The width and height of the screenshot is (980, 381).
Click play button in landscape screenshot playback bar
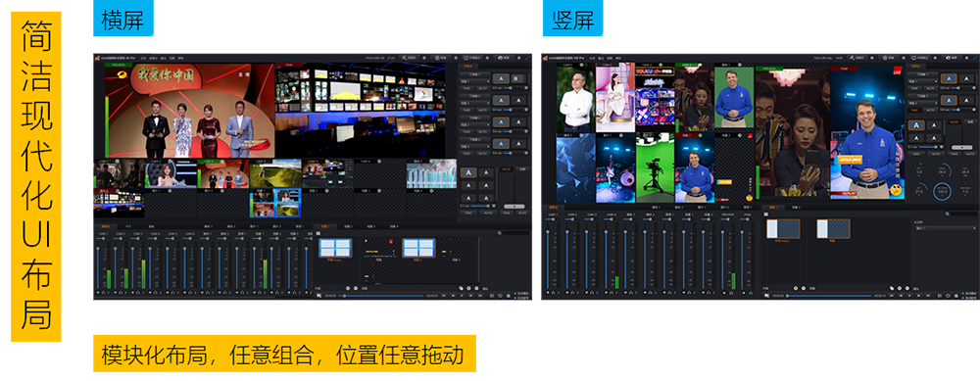point(462,296)
